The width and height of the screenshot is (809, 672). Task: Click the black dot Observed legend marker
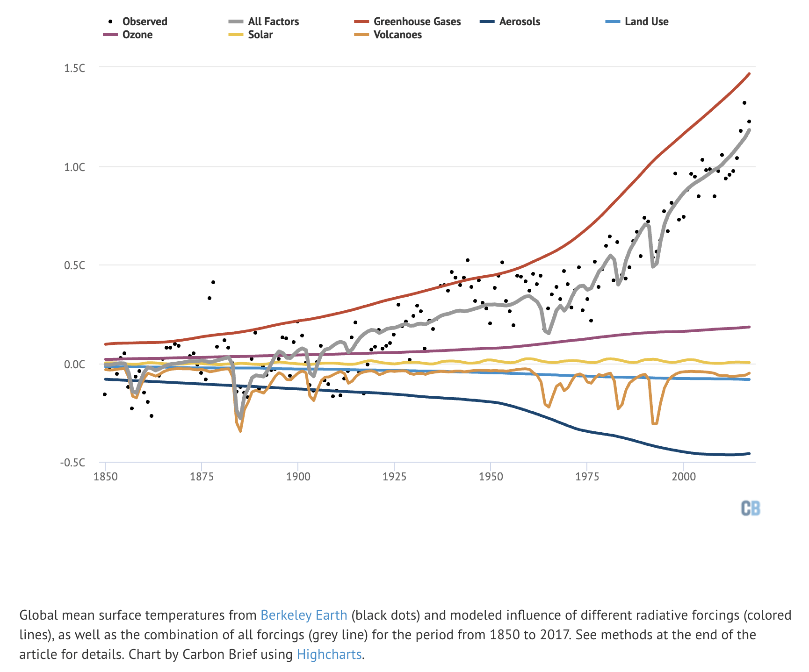(x=110, y=21)
